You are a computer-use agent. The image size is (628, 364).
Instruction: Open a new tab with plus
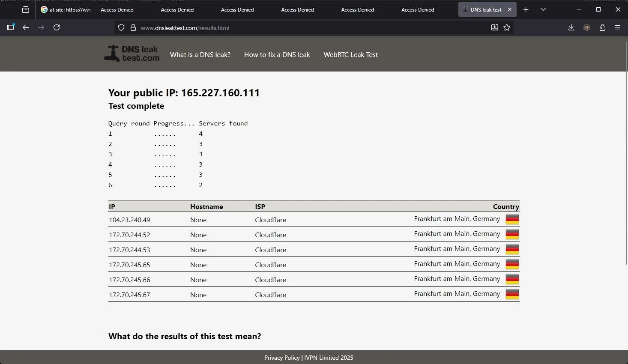click(526, 9)
